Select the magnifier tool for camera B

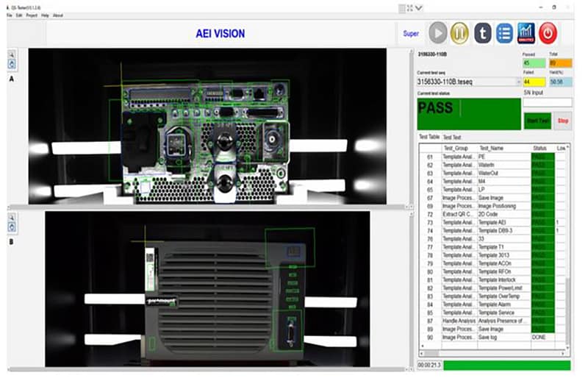click(x=12, y=218)
